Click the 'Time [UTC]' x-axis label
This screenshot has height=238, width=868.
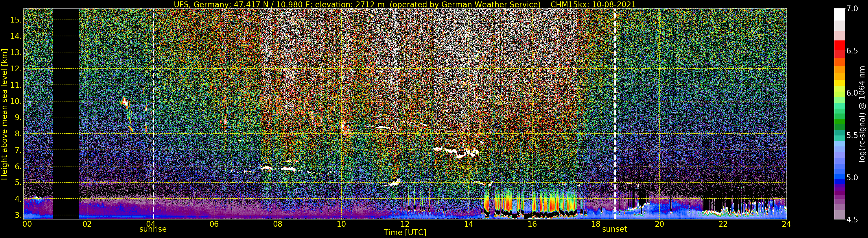pos(405,232)
